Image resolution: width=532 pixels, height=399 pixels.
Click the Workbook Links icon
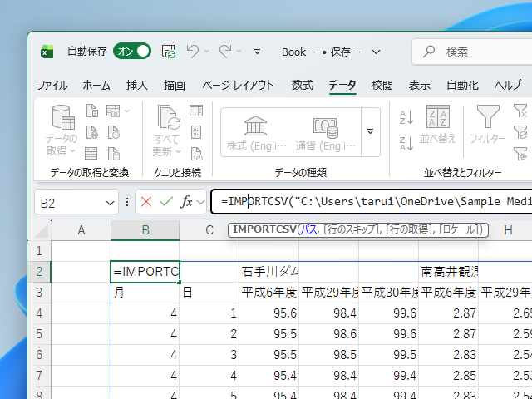[196, 154]
